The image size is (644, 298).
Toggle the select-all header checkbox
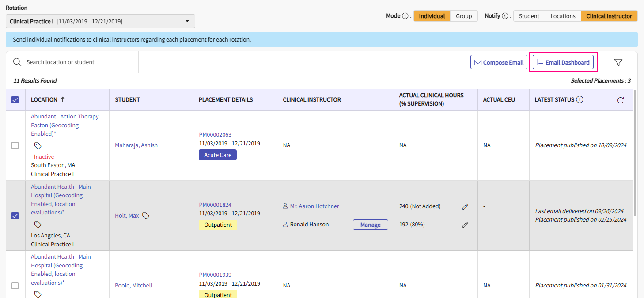point(15,100)
